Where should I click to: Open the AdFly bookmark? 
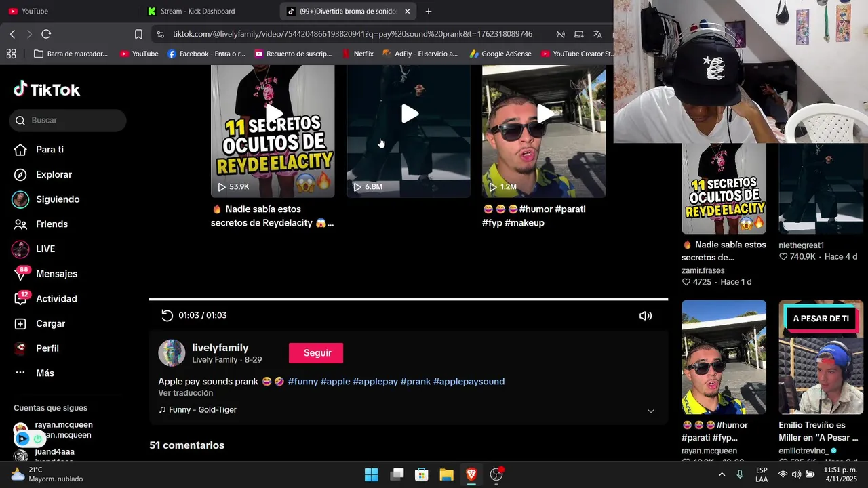pos(420,54)
